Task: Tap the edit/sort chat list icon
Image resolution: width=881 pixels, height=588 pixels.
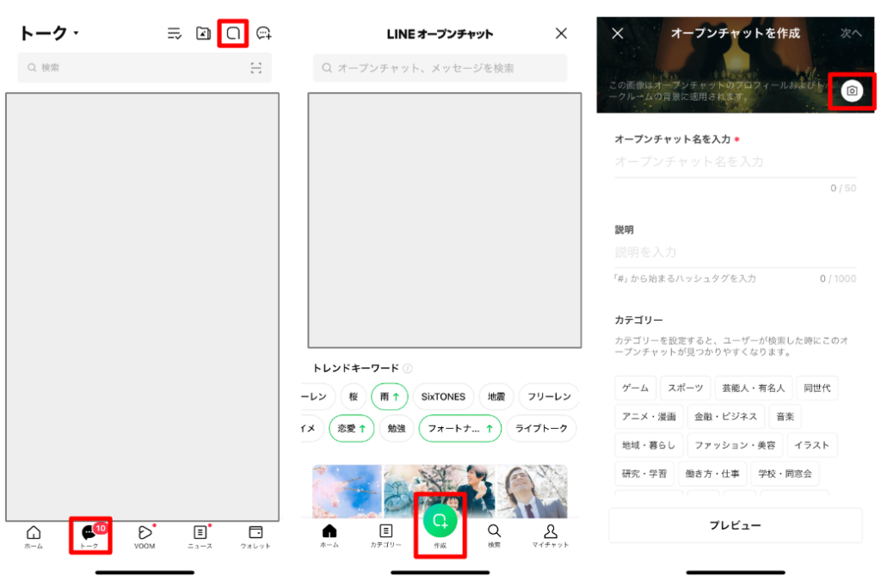Action: coord(174,34)
